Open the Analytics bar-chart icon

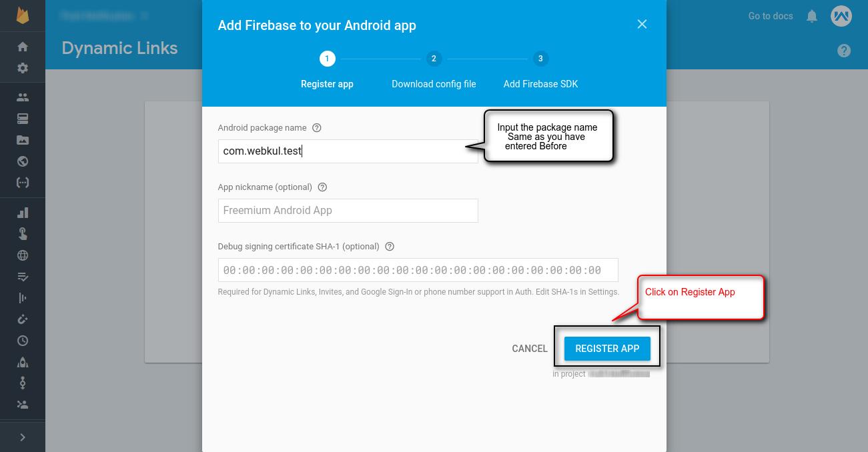point(23,213)
